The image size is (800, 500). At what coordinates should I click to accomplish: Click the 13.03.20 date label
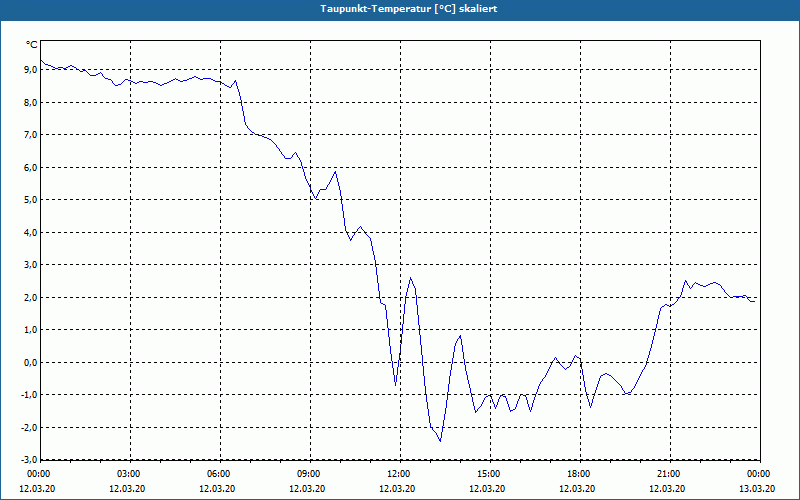(757, 489)
